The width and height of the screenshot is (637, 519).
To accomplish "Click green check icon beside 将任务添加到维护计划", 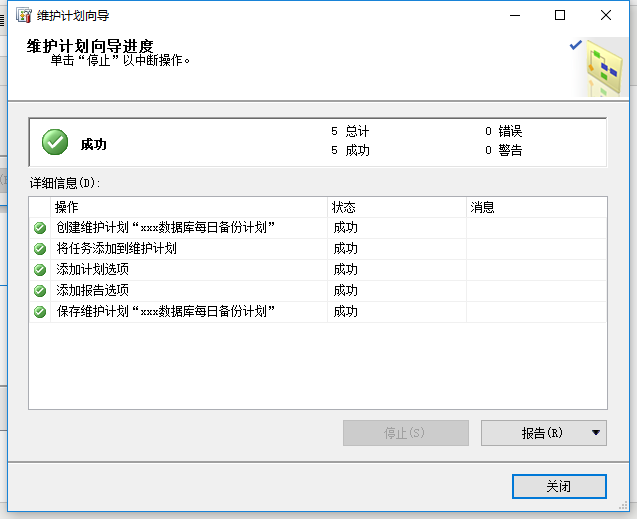I will tap(40, 249).
